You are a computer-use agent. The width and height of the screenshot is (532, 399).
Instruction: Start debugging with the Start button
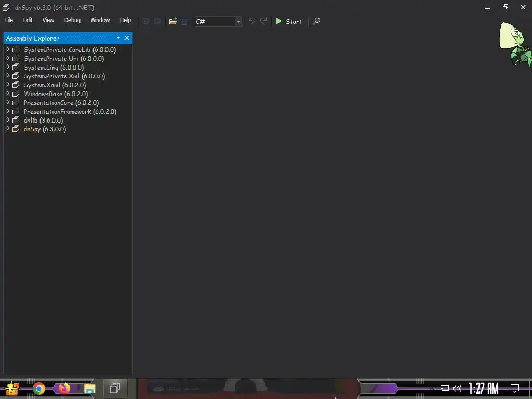(x=289, y=21)
